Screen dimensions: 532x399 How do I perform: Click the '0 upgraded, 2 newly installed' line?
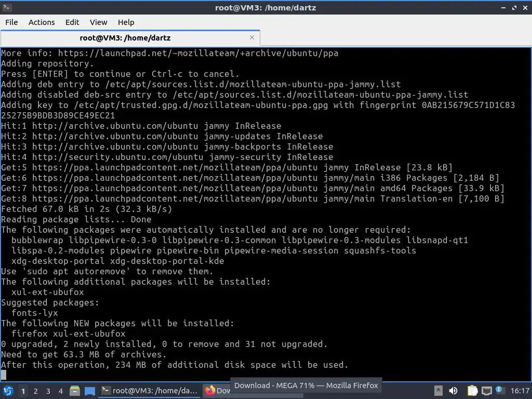point(164,344)
